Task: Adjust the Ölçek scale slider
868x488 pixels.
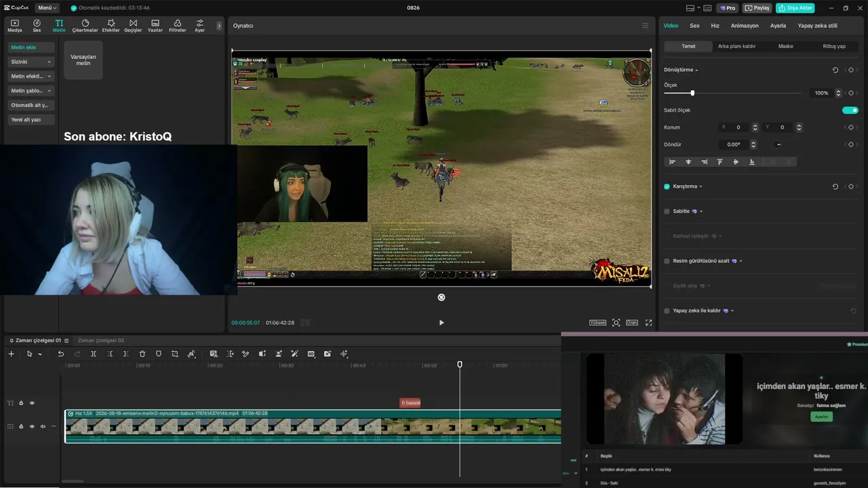Action: (692, 93)
